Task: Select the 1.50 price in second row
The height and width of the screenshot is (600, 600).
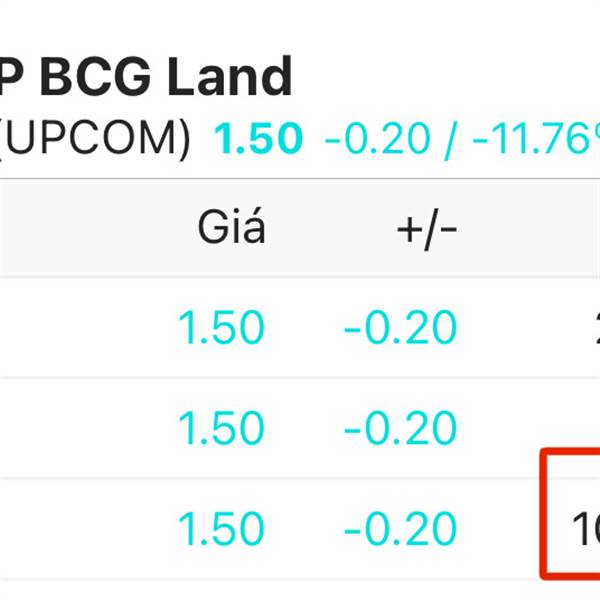Action: 221,429
